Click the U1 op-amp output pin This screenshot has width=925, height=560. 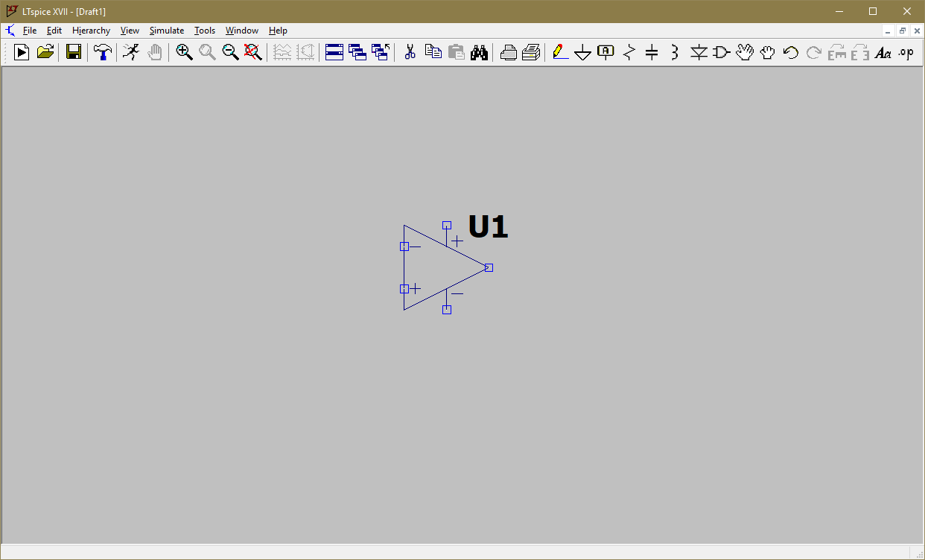point(489,267)
